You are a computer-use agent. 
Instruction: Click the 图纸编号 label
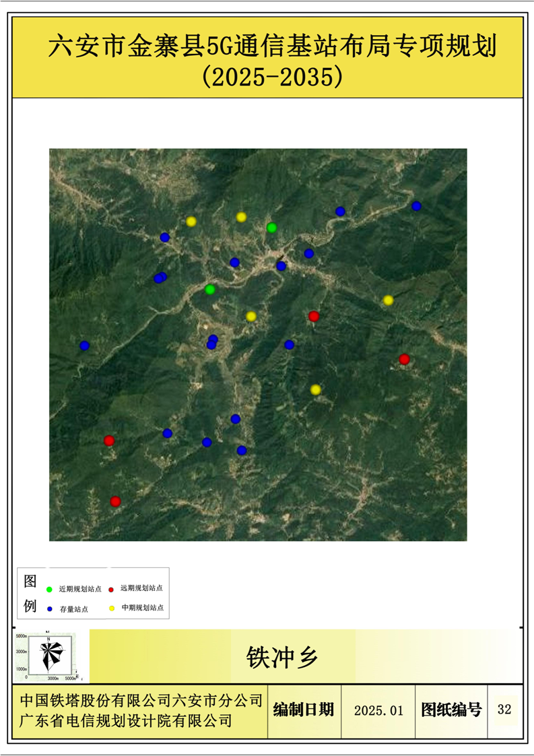(x=451, y=710)
